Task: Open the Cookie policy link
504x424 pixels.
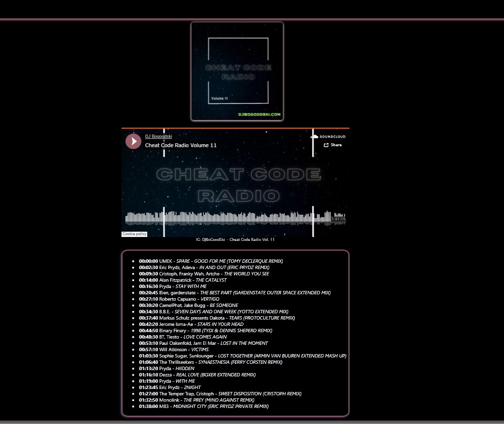Action: 134,234
